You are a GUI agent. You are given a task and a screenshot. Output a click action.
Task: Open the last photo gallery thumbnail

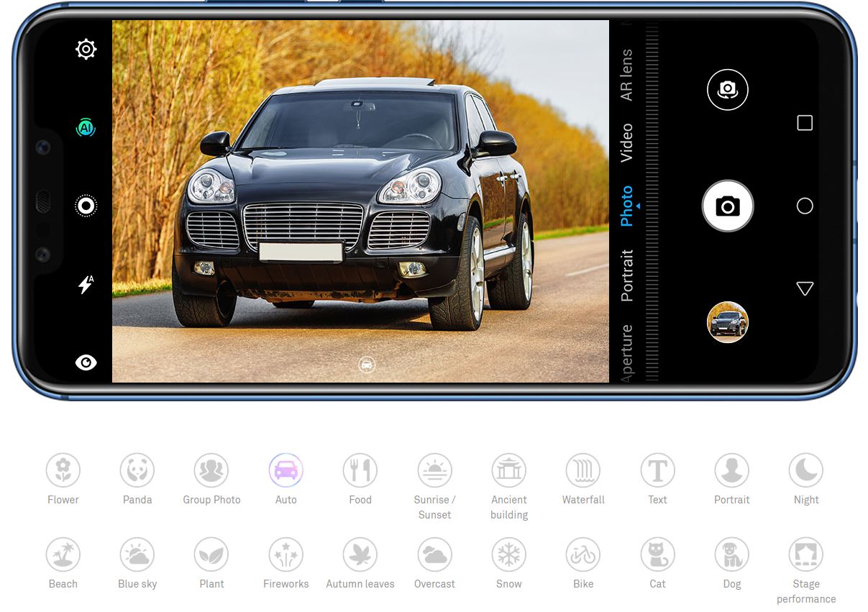pyautogui.click(x=727, y=322)
